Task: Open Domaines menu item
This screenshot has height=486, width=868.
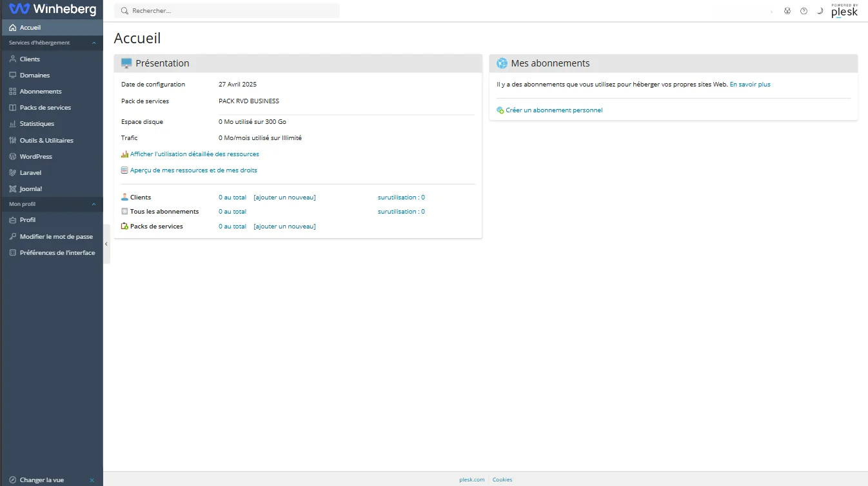Action: 52,75
